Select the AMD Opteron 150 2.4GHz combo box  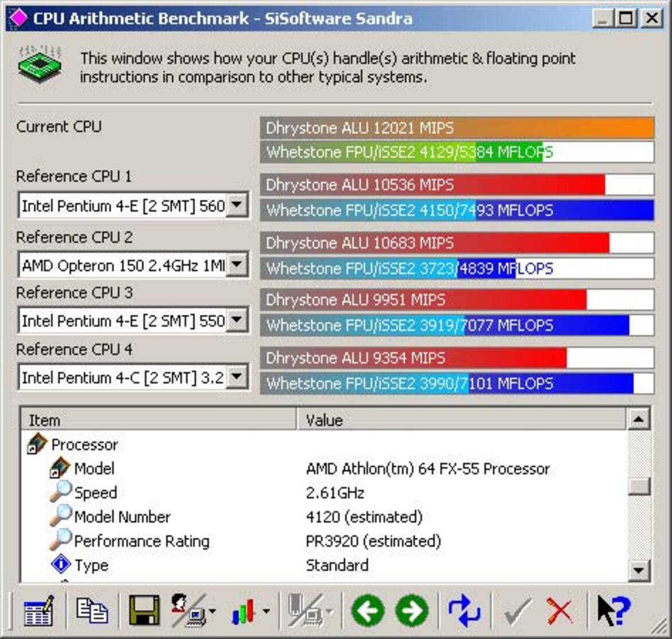coord(133,265)
